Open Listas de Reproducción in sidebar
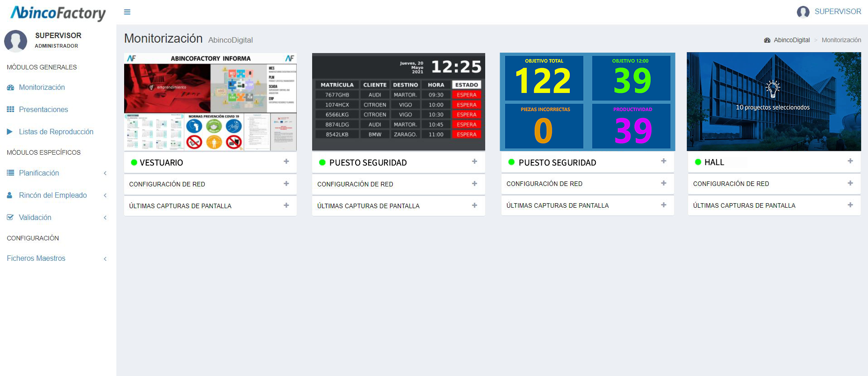 [56, 132]
